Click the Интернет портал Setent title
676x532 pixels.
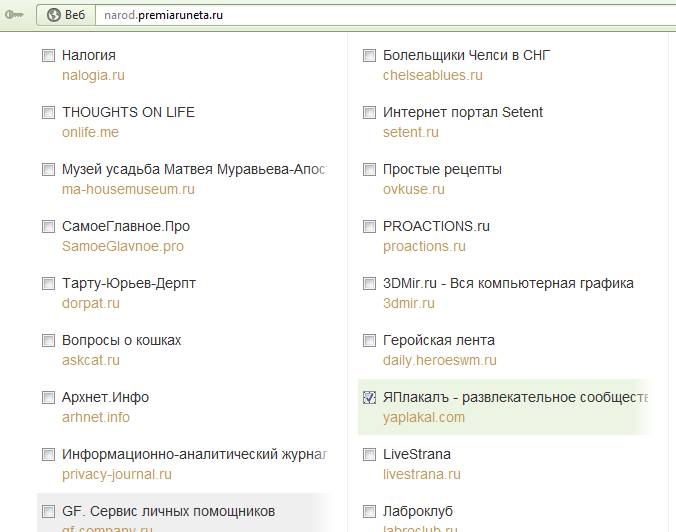(463, 113)
